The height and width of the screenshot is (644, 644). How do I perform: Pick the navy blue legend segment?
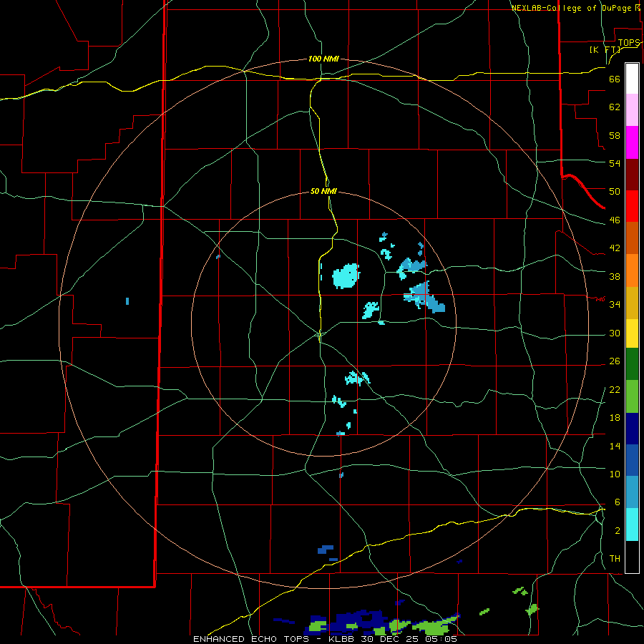[x=632, y=429]
